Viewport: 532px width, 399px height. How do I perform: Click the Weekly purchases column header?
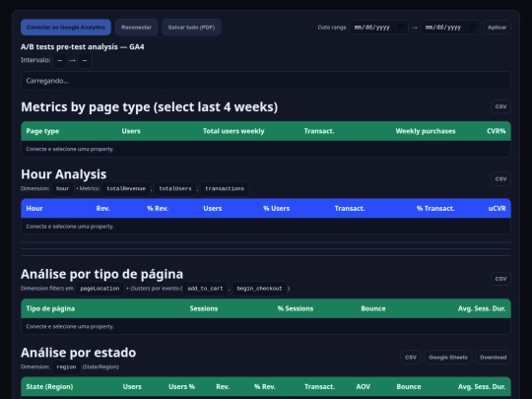click(426, 131)
